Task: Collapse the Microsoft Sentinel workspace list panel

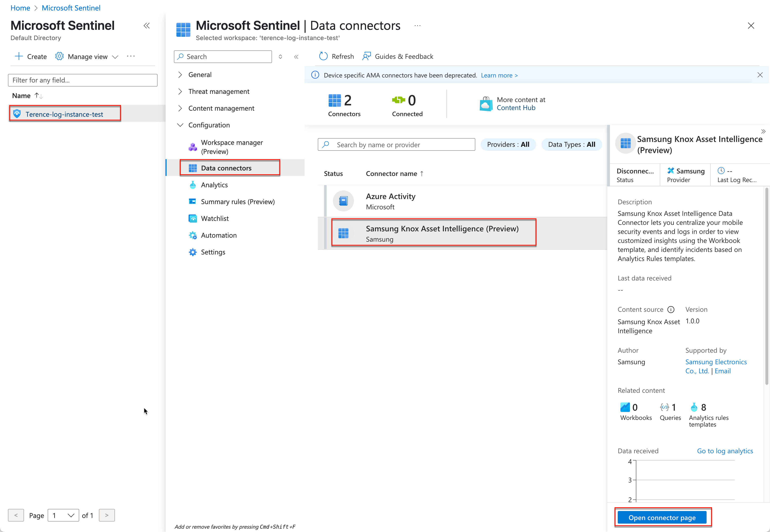Action: (146, 26)
